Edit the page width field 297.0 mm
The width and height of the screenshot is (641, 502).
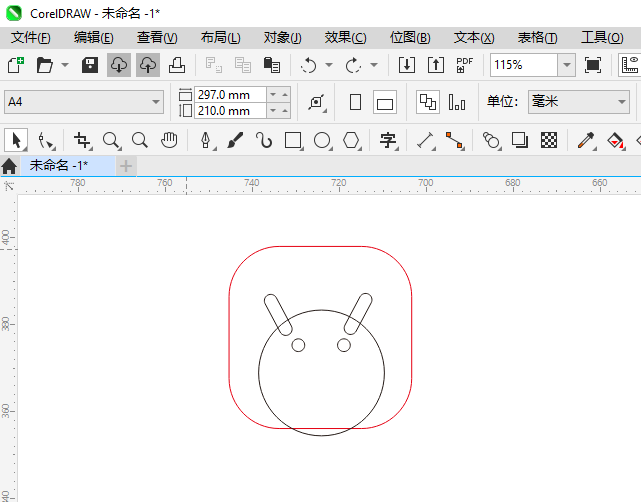point(230,95)
